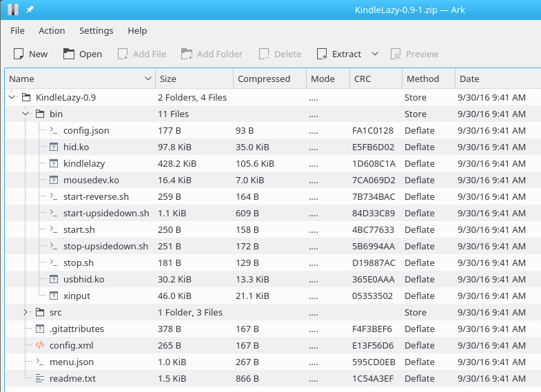Viewport: 541px width, 392px height.
Task: Sort by the CRC column header
Action: (x=376, y=79)
